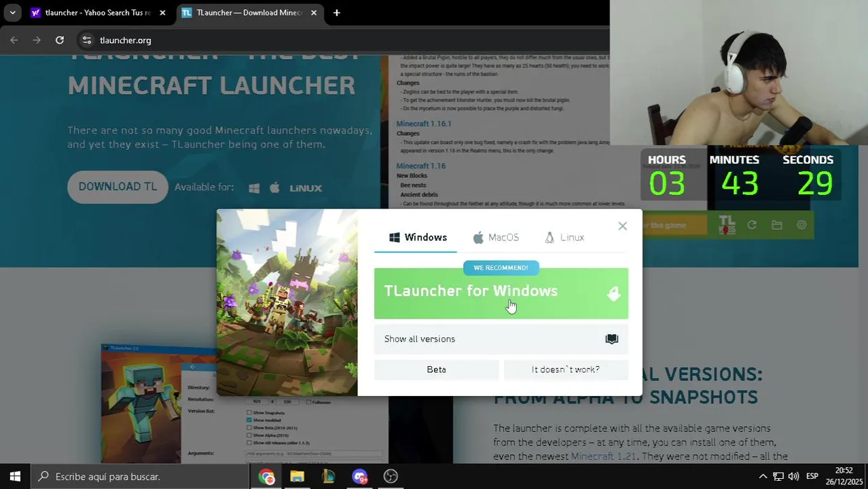This screenshot has width=868, height=489.
Task: Close the Yahoo Search tab
Action: tap(162, 12)
